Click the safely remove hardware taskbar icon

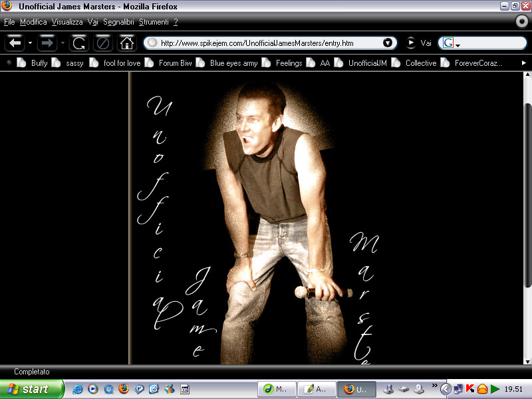[388, 389]
